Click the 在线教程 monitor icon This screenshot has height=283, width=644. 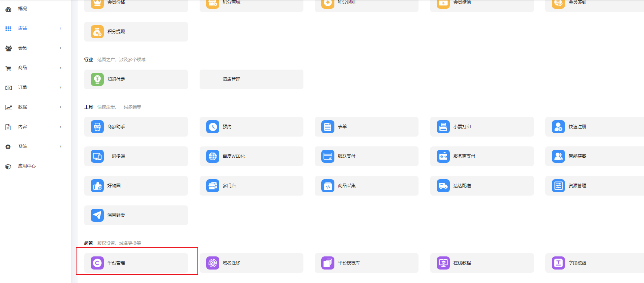(x=443, y=263)
